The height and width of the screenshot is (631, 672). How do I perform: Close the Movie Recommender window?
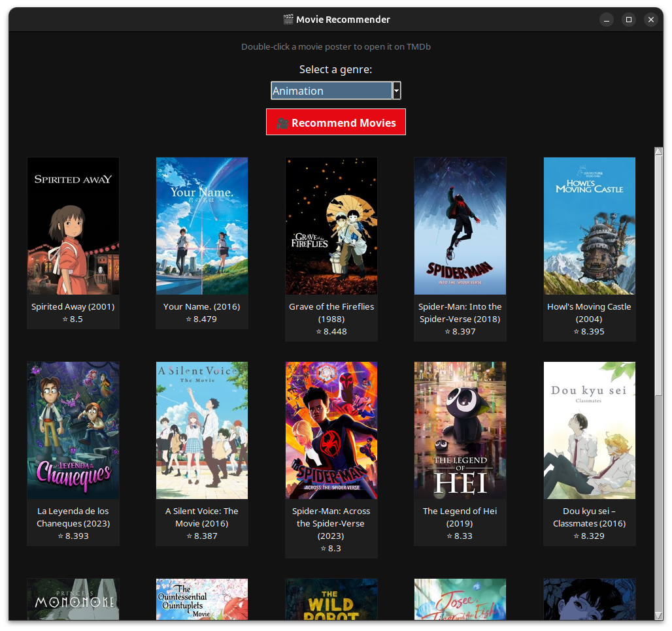(x=651, y=20)
